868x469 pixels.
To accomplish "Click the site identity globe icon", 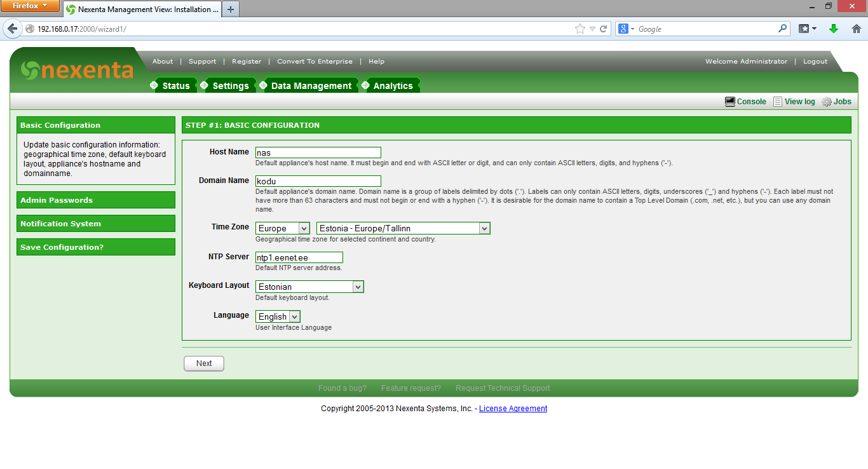I will (29, 29).
